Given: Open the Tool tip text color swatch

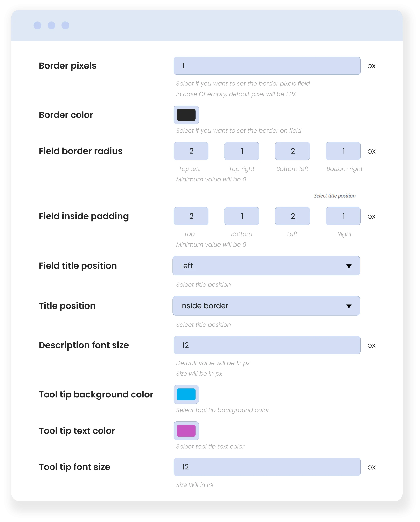Looking at the screenshot, I should [x=186, y=430].
